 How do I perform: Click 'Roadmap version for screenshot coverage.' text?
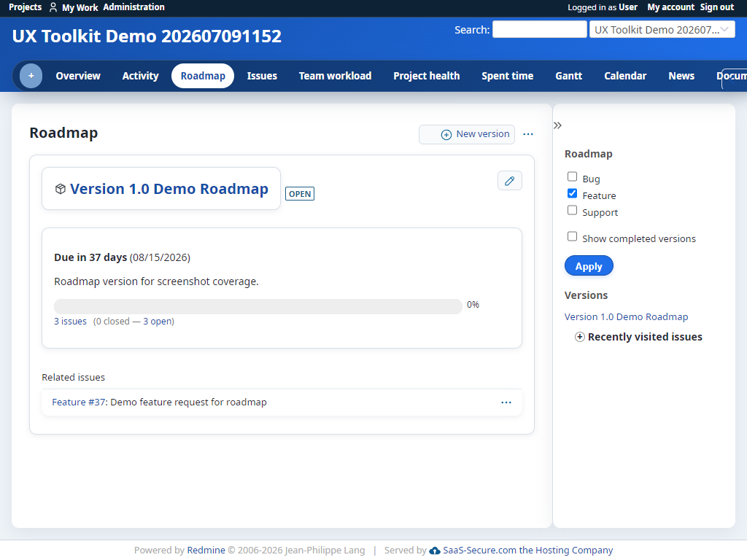(156, 281)
